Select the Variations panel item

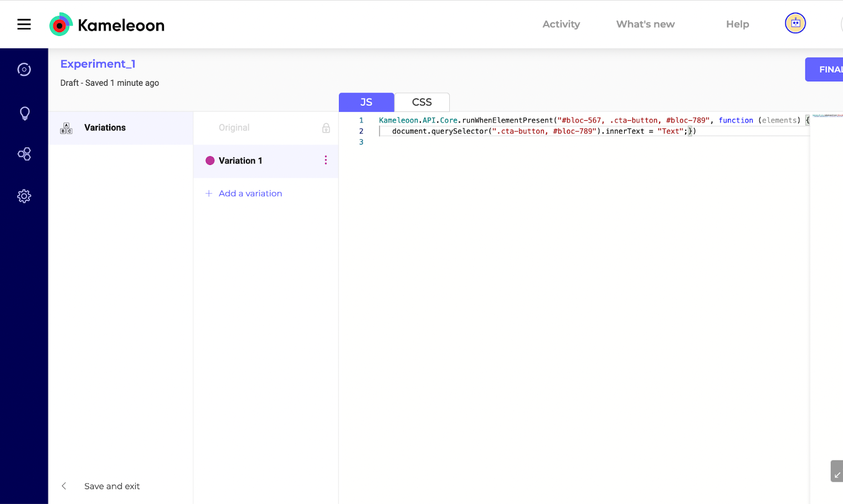[x=105, y=128]
